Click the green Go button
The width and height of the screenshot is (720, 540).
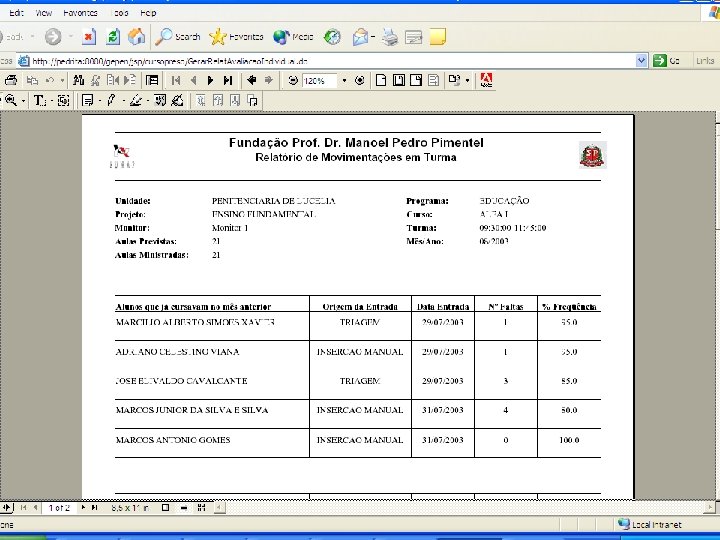click(x=666, y=61)
